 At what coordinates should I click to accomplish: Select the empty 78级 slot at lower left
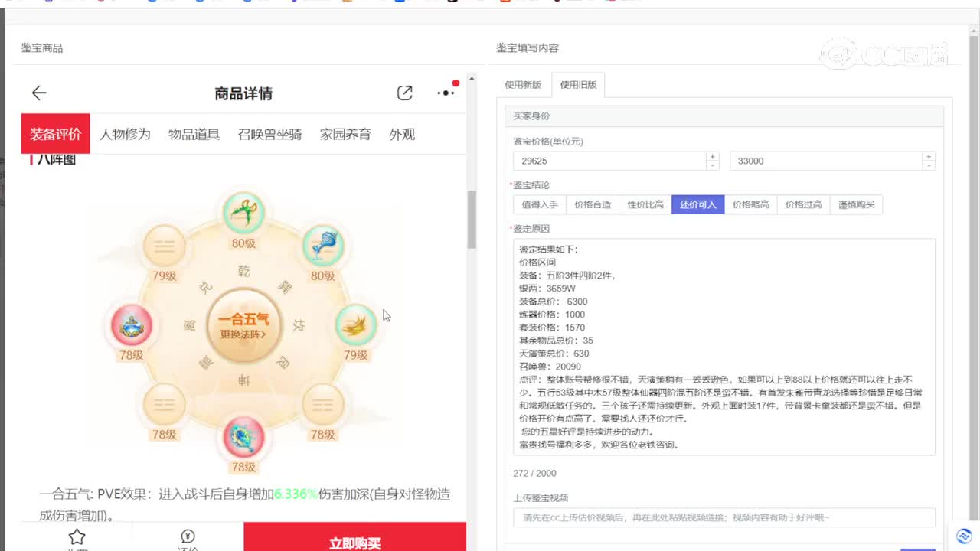[165, 404]
